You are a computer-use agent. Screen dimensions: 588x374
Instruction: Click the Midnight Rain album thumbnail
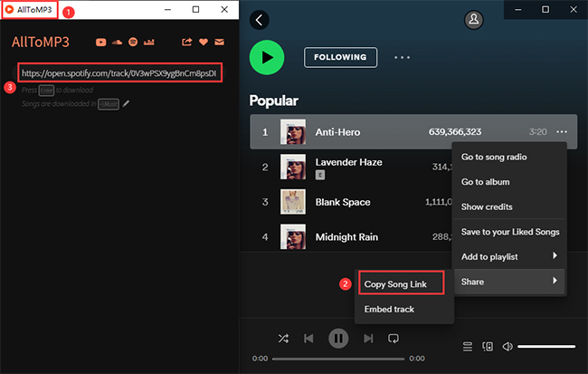click(293, 236)
